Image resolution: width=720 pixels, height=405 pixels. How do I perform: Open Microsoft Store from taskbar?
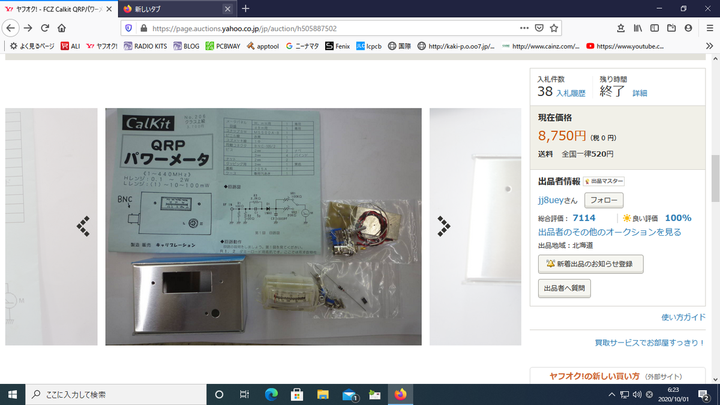(x=297, y=394)
